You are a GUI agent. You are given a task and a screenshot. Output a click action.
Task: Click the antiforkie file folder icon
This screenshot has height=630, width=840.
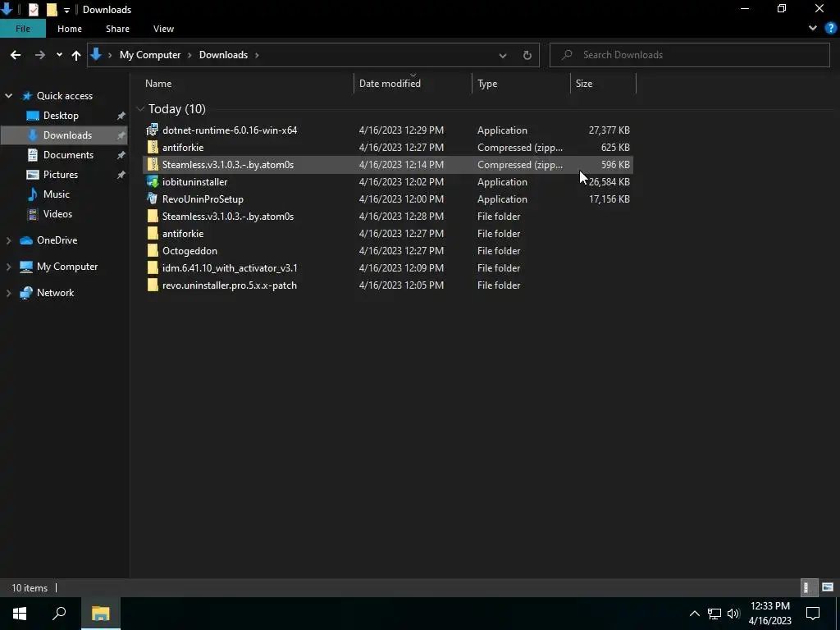153,233
